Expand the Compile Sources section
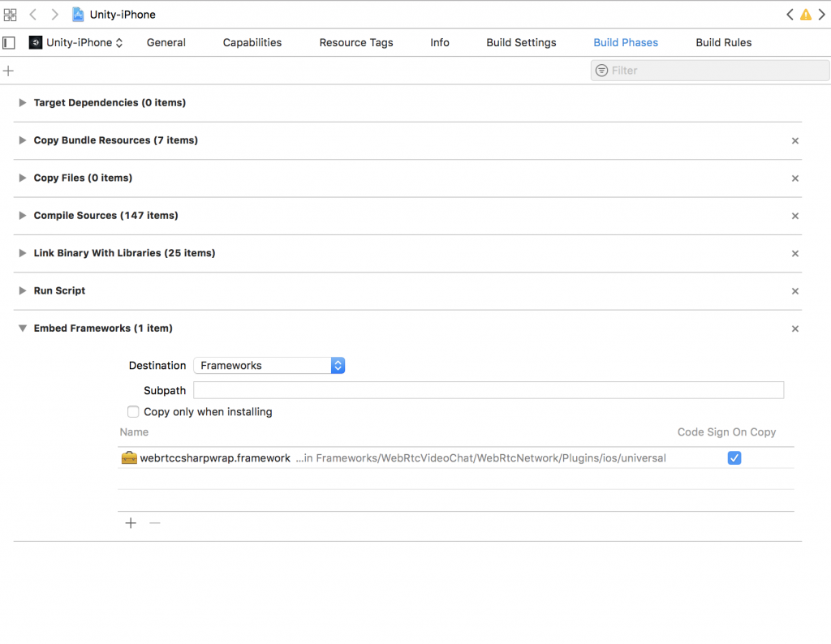This screenshot has width=831, height=644. pos(22,216)
